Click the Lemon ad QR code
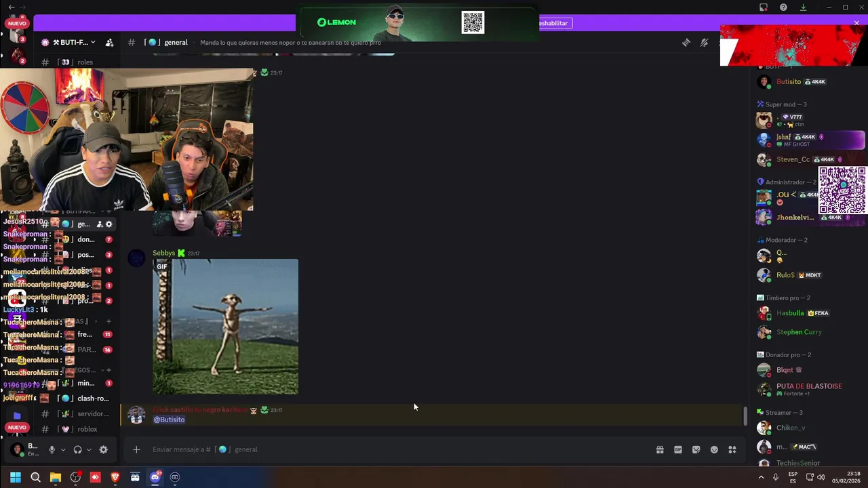868x488 pixels. pyautogui.click(x=473, y=22)
